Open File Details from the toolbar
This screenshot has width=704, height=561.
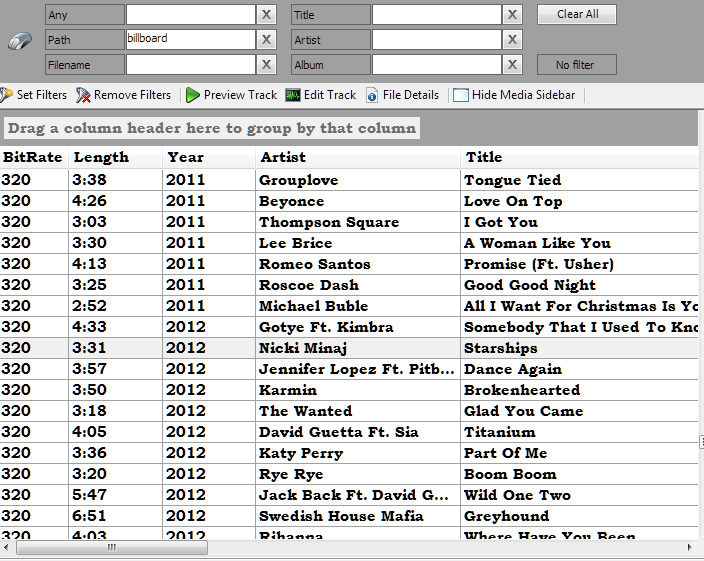click(x=372, y=95)
